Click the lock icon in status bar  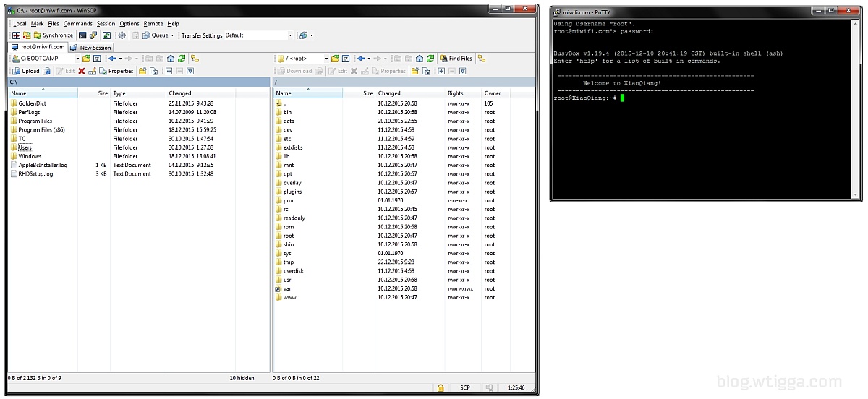[441, 388]
